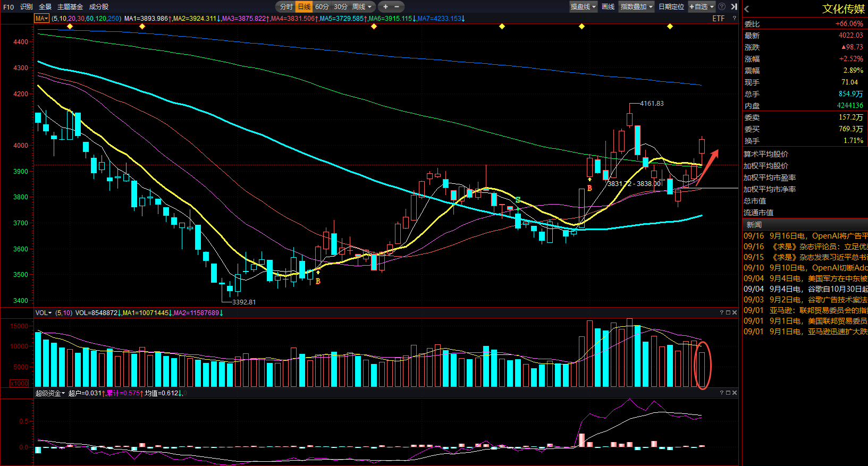Open help for the main K-line pane
Screen dimensions: 868x466
[x=735, y=18]
